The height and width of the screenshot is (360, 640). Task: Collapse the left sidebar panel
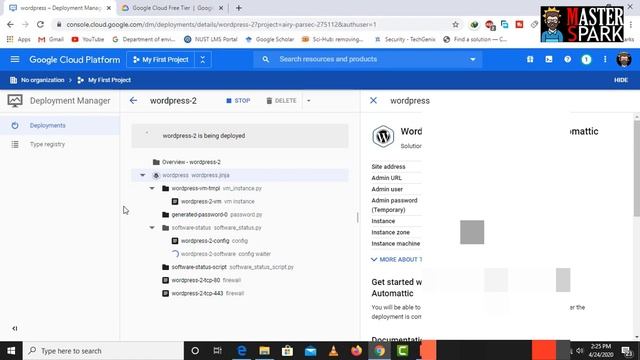15,328
